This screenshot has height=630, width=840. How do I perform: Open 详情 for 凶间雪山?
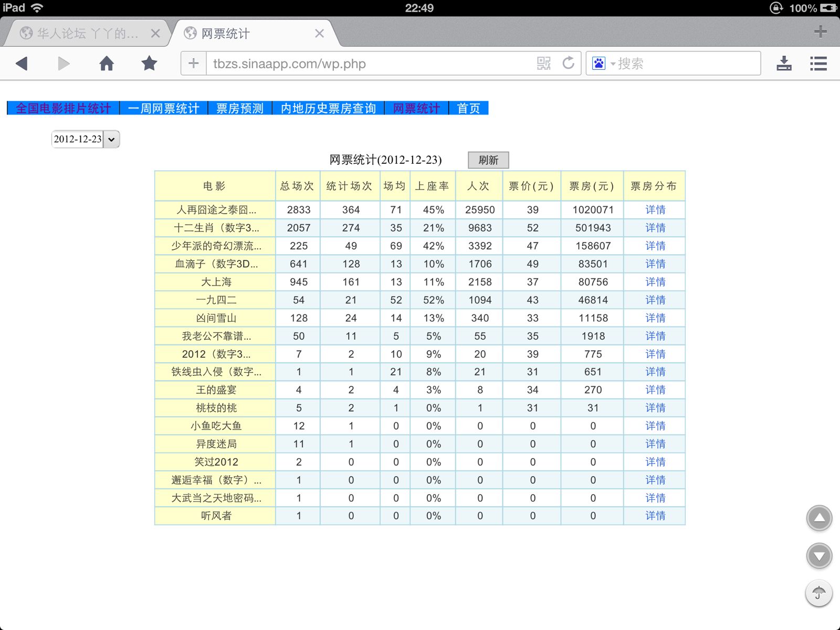click(x=655, y=318)
